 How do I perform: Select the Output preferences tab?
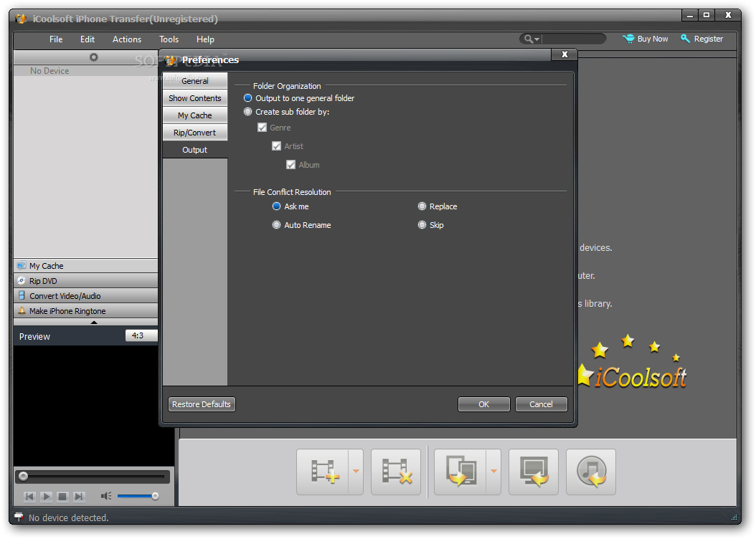click(195, 150)
